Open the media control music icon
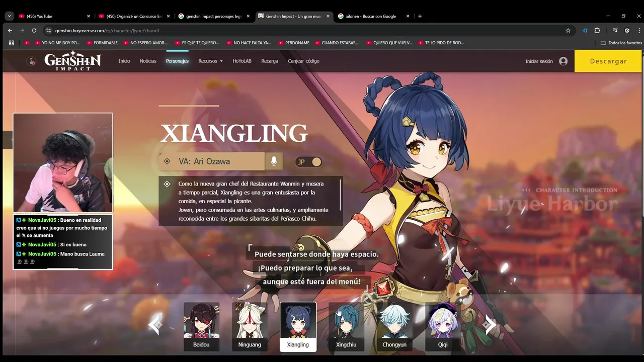644x362 pixels. (x=615, y=30)
